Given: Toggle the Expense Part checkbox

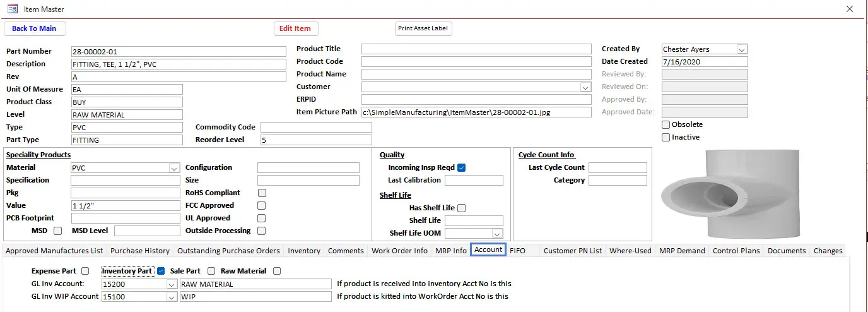Looking at the screenshot, I should (85, 272).
